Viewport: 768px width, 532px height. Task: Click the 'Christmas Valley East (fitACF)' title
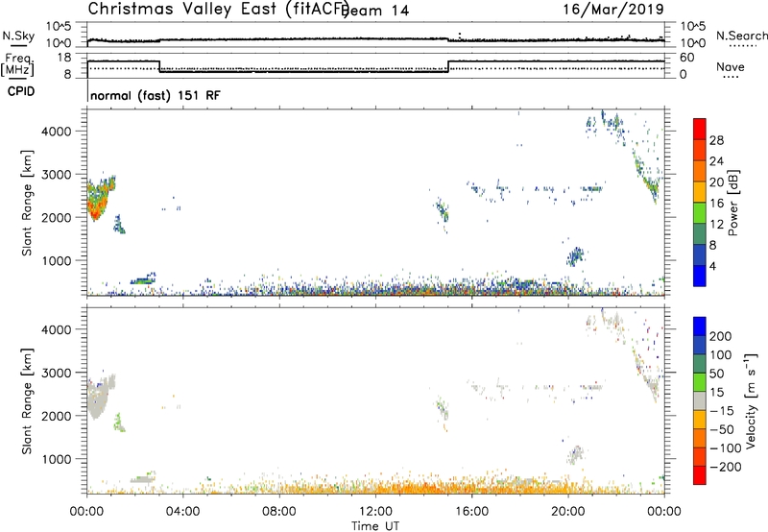click(x=218, y=9)
